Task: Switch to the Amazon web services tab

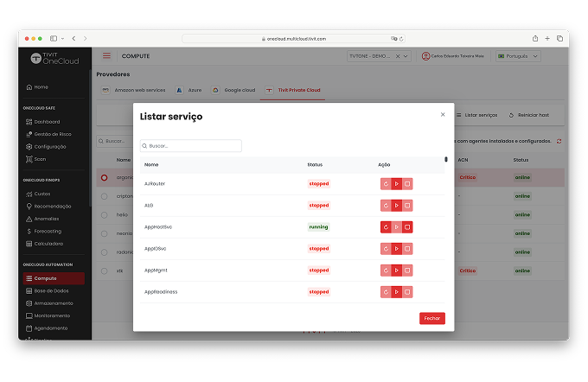Action: tap(133, 90)
